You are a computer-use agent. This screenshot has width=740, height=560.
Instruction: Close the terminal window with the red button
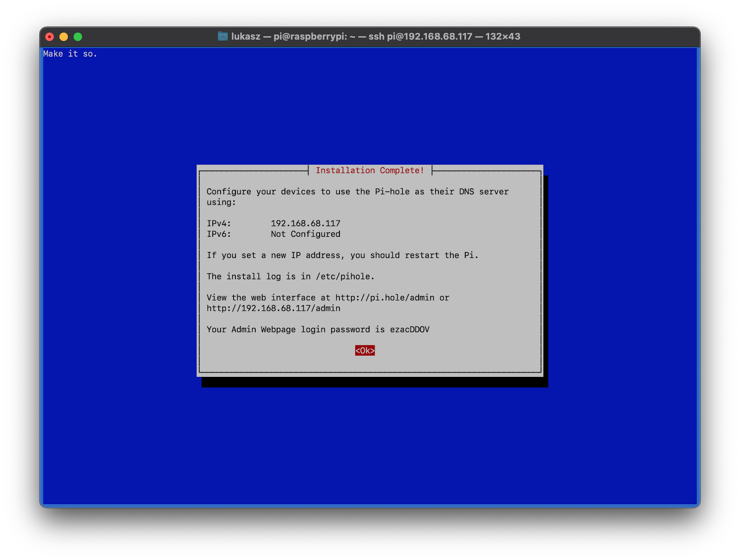click(x=50, y=37)
